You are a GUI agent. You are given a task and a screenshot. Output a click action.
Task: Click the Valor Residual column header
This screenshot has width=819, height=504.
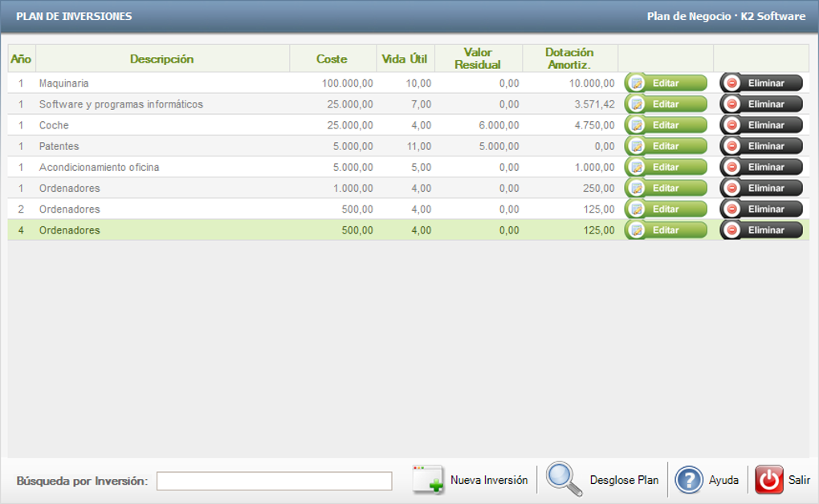[478, 59]
